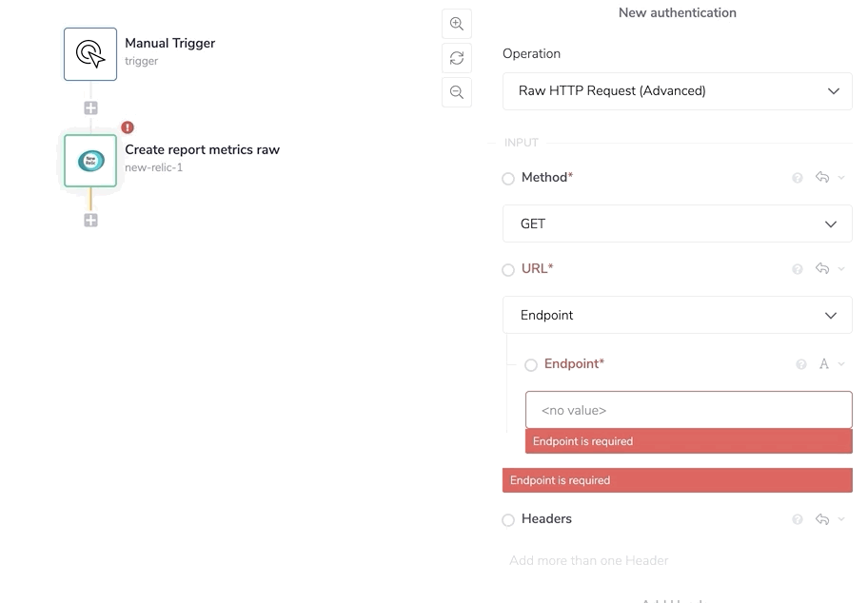868x603 pixels.
Task: Select the Endpoint field radio button
Action: (x=531, y=365)
